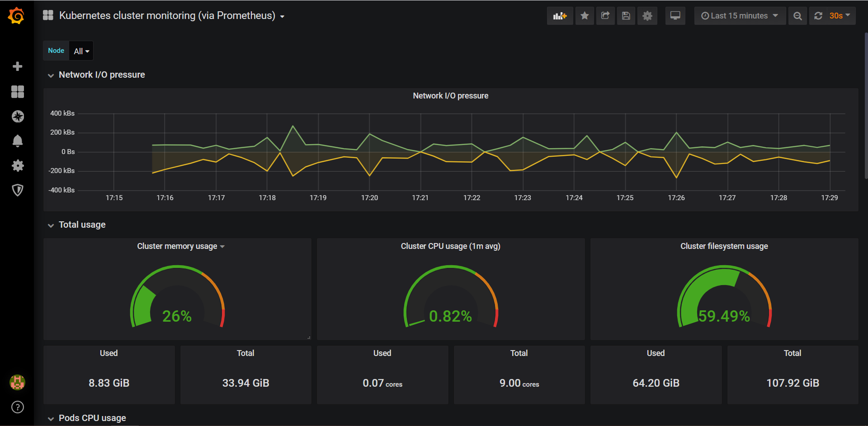The image size is (868, 426).
Task: Star this dashboard as favorite
Action: 585,16
